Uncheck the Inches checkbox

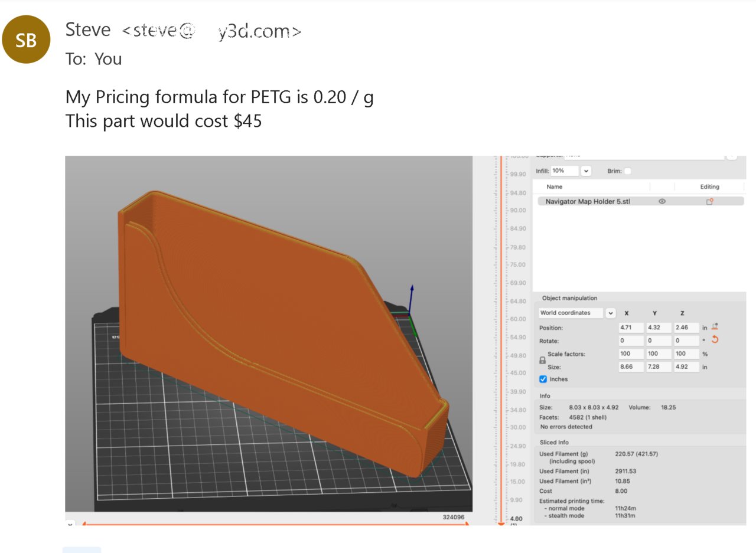point(543,379)
